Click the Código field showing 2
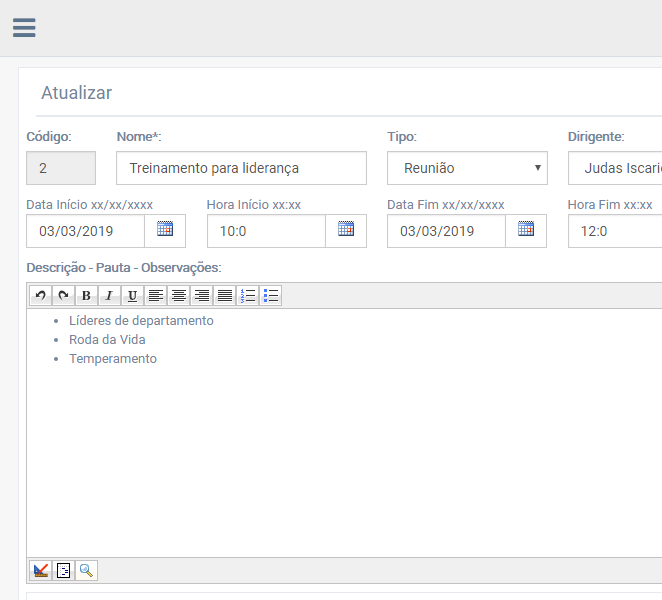 [x=61, y=168]
